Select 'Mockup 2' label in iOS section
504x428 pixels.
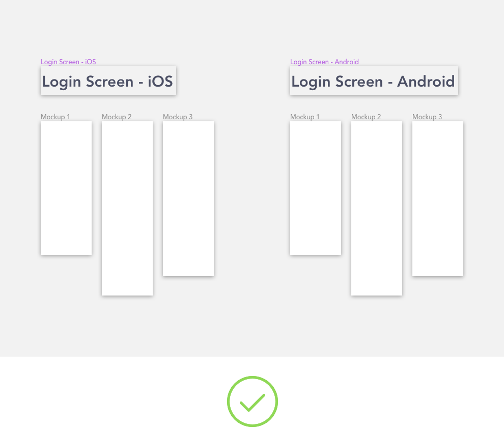117,117
